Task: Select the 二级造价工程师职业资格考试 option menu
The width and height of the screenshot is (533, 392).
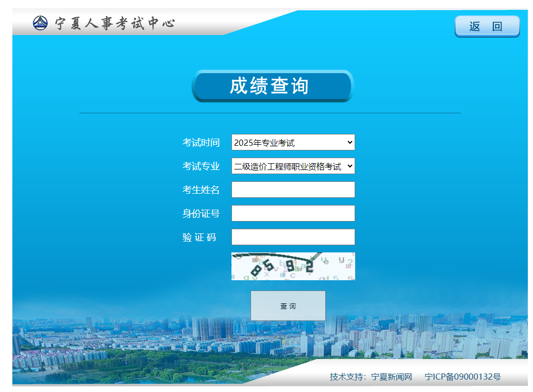Action: (x=293, y=166)
